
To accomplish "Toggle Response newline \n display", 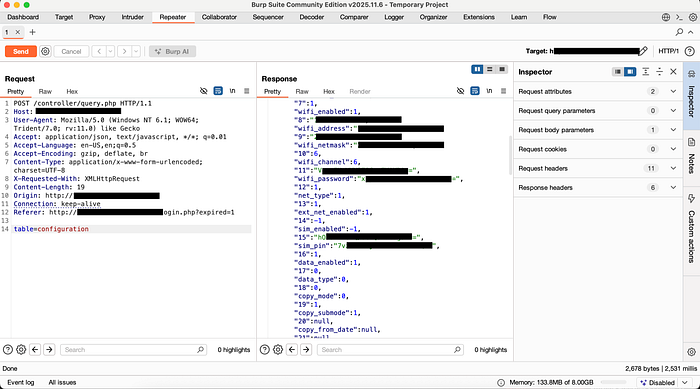I will click(x=489, y=91).
